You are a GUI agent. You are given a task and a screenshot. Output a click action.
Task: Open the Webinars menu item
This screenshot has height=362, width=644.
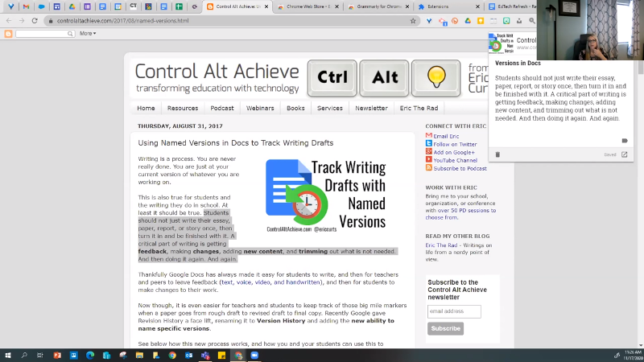pos(260,108)
